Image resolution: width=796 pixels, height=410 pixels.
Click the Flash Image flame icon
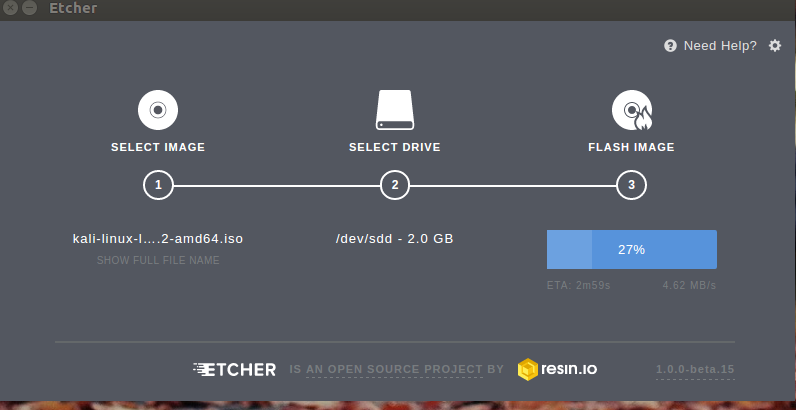[631, 110]
